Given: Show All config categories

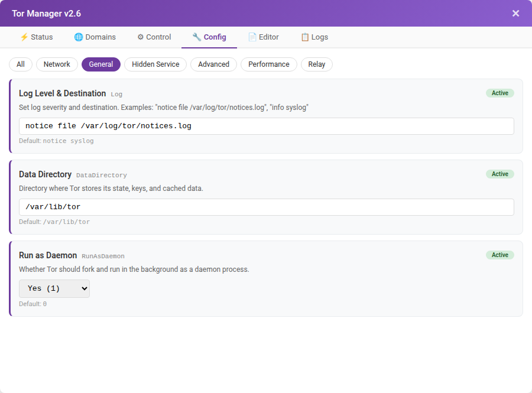Looking at the screenshot, I should point(21,64).
